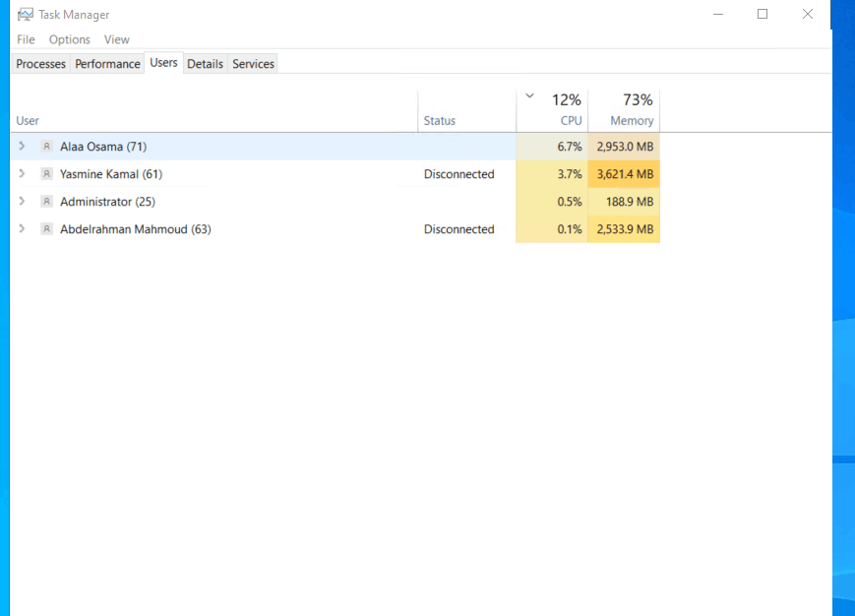Sort by the Status column header
The width and height of the screenshot is (855, 616).
pos(466,110)
